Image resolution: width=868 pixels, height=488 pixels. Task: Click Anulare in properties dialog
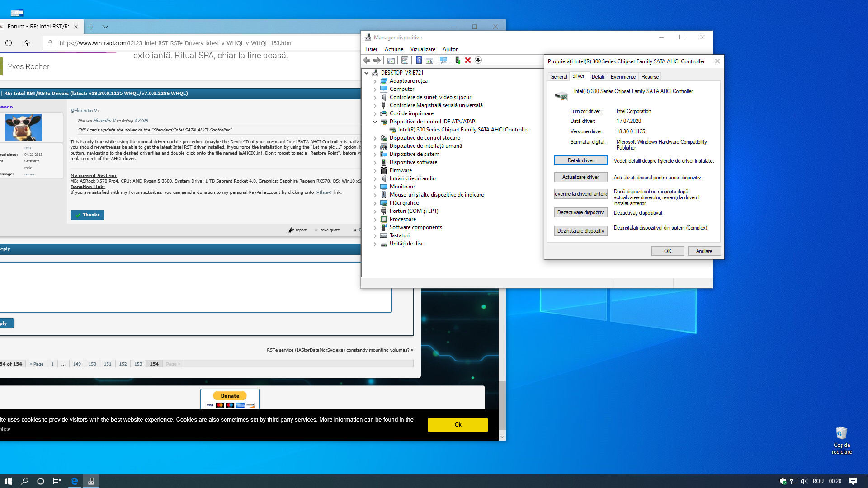pyautogui.click(x=704, y=251)
